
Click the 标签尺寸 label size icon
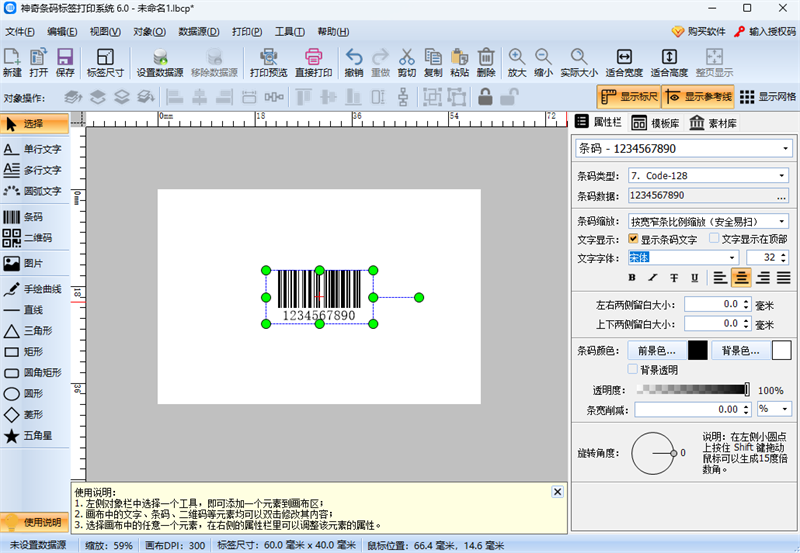click(105, 62)
